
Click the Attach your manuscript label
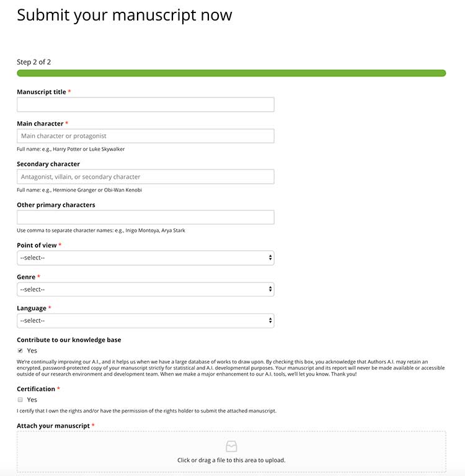(53, 426)
